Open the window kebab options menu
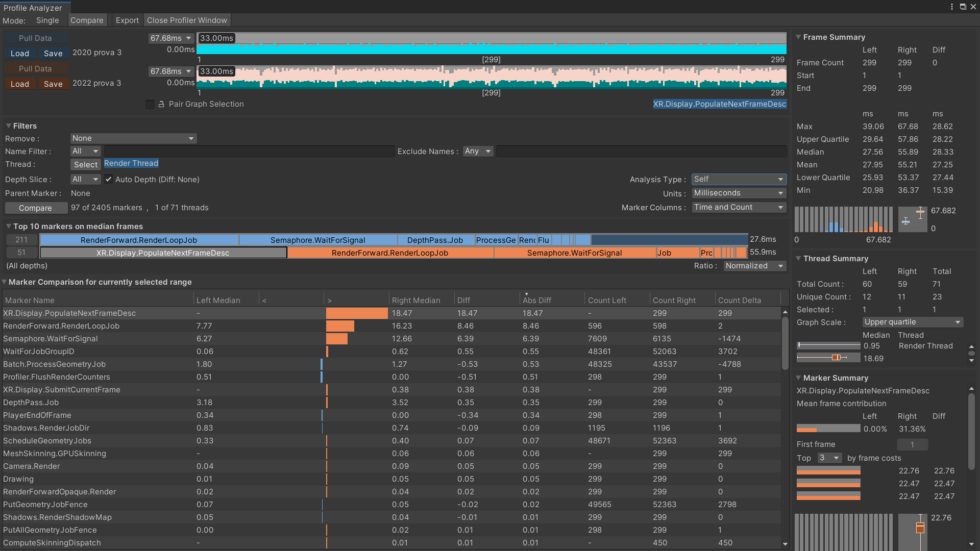The height and width of the screenshot is (551, 980). click(952, 7)
